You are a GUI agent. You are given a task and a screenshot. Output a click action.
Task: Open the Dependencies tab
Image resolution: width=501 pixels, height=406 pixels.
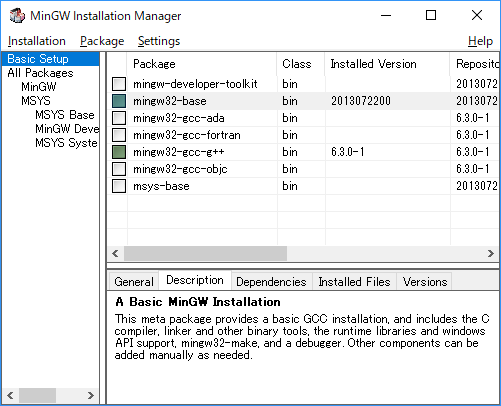(x=271, y=282)
